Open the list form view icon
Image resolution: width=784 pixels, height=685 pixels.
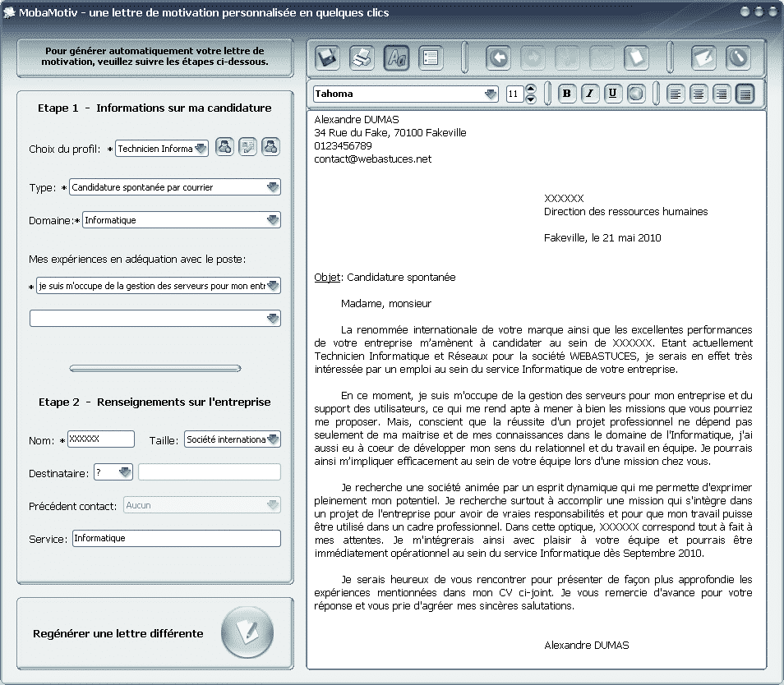(430, 58)
